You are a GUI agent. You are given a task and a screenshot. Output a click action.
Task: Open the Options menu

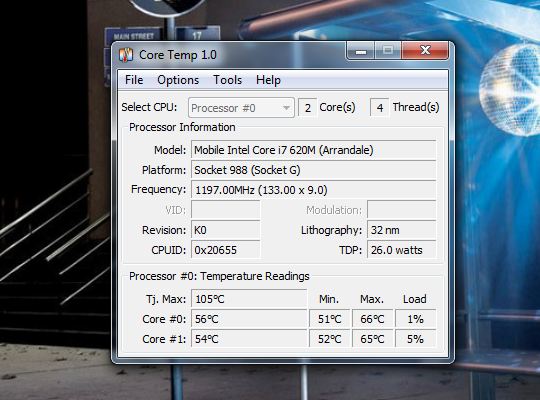pyautogui.click(x=178, y=80)
